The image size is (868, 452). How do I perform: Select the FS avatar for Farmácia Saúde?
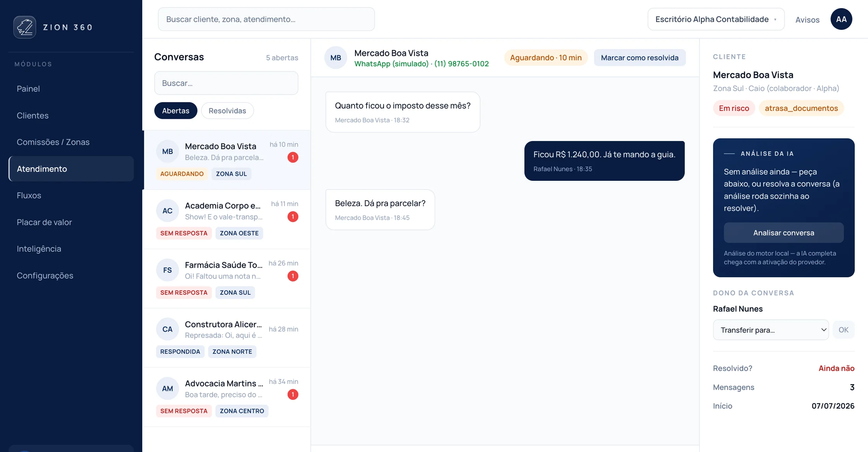click(167, 270)
